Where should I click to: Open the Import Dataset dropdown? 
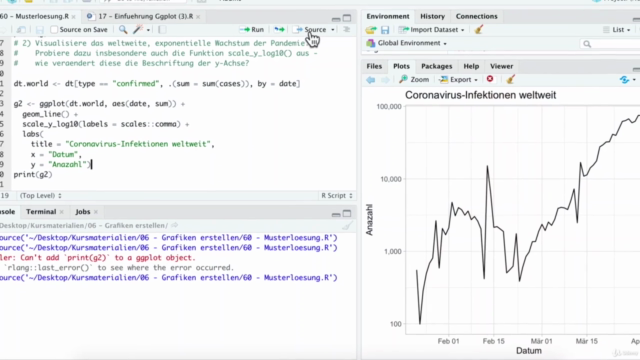pos(431,29)
